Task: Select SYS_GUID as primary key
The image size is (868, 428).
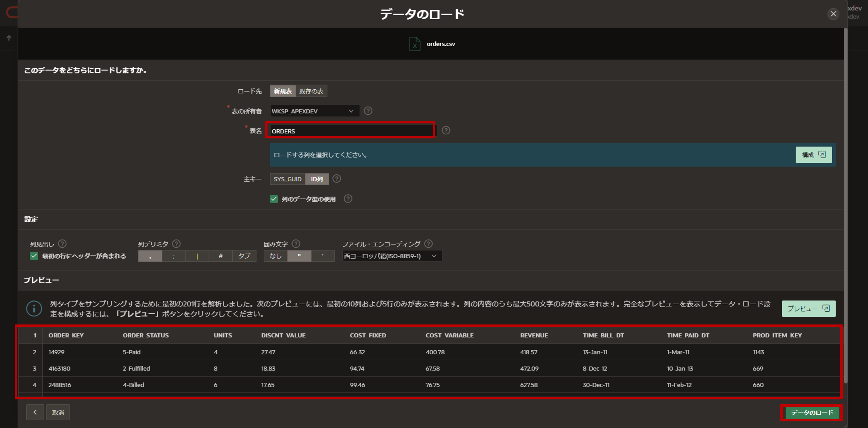Action: [x=287, y=179]
